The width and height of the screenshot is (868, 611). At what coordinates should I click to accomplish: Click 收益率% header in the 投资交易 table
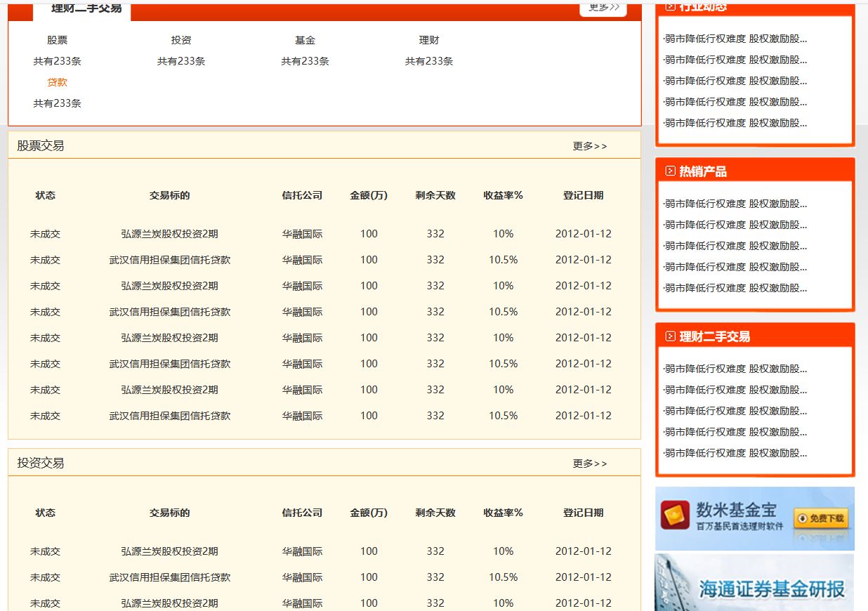(x=503, y=513)
